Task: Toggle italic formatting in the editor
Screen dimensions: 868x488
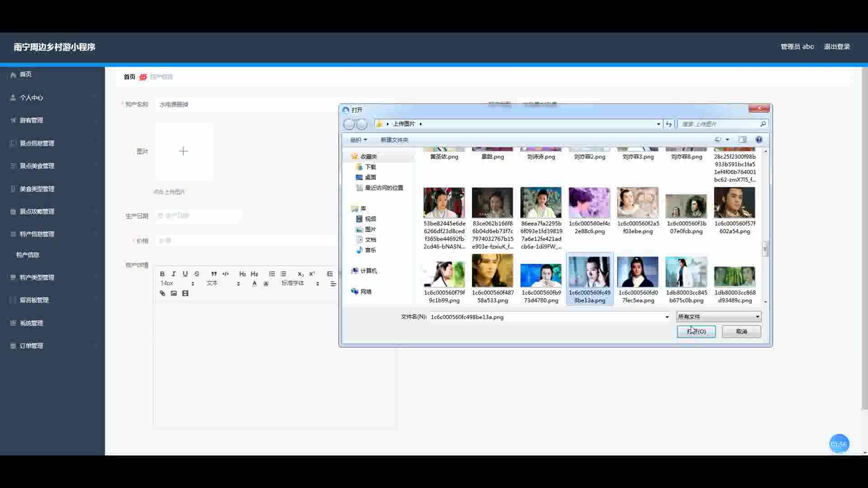Action: pyautogui.click(x=174, y=274)
